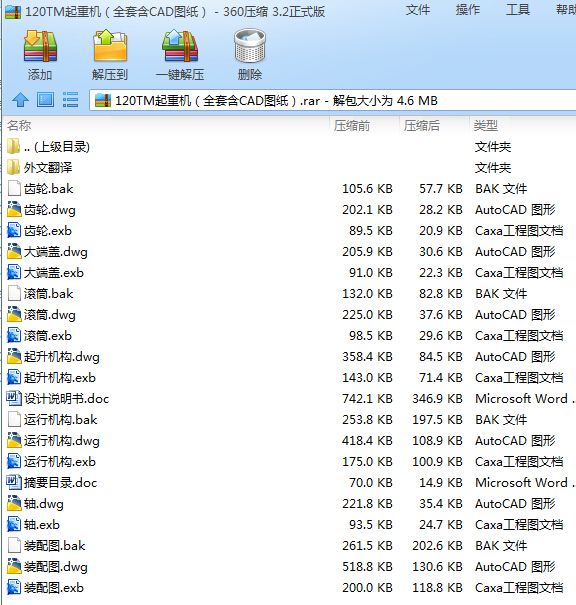This screenshot has width=576, height=605.
Task: Select the 大端盖.exb file icon
Action: point(14,273)
